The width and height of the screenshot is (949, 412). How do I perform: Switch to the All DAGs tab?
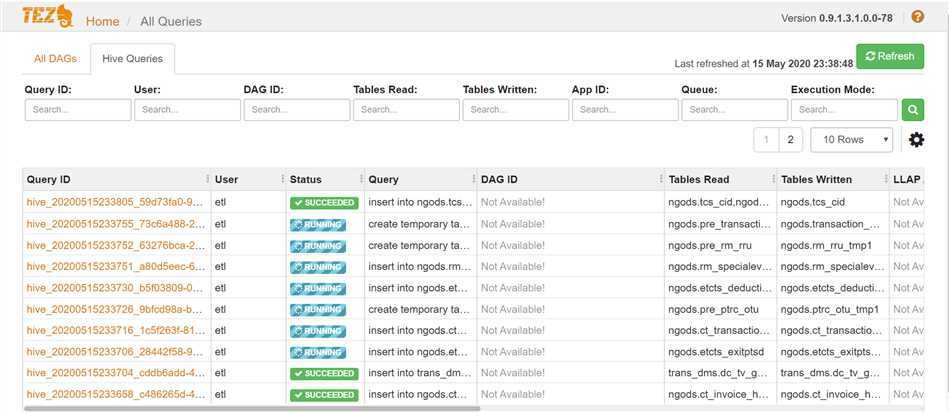coord(55,58)
